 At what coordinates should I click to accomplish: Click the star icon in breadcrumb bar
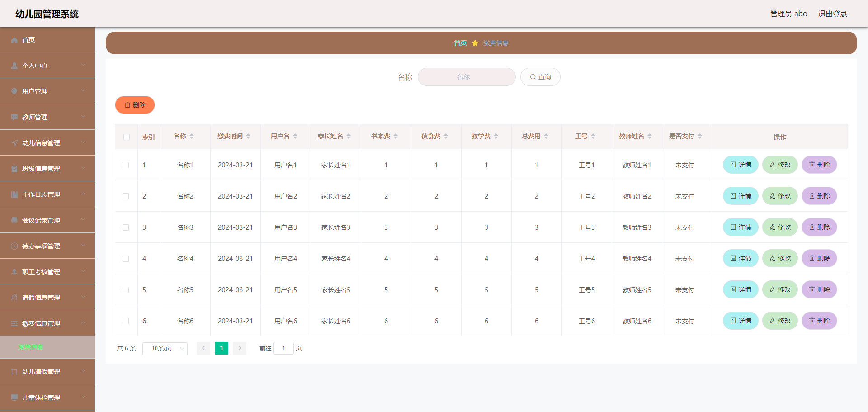475,43
